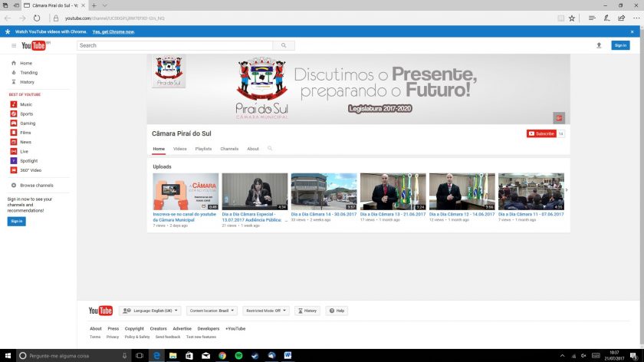Open the Edge reading view icon

pos(560,18)
